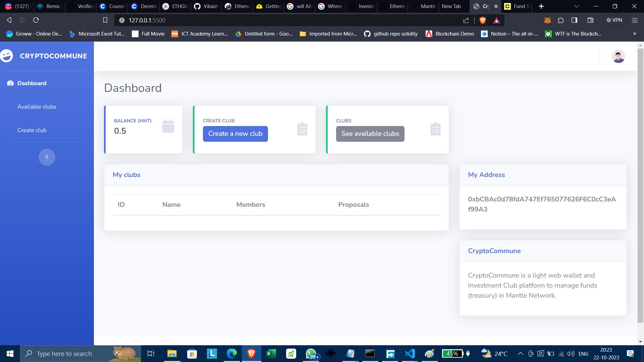
Task: Toggle the browser sidebar panel icon
Action: [574, 20]
